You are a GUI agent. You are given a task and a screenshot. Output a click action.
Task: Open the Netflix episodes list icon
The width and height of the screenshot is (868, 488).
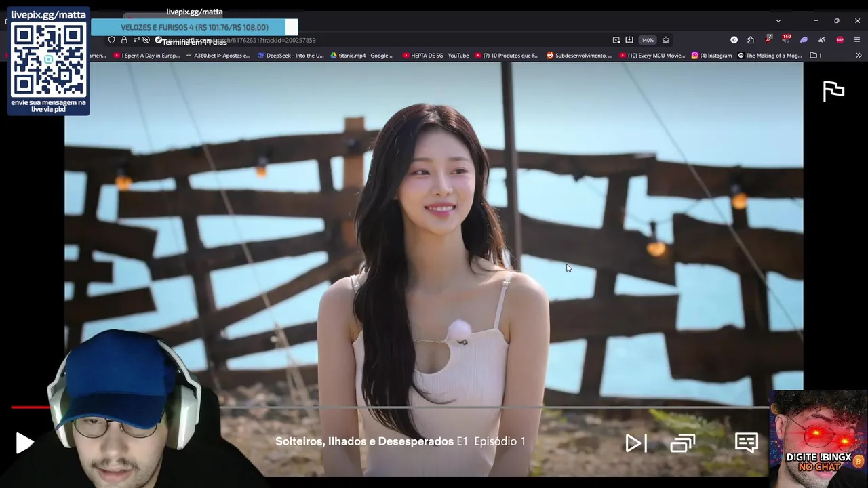pyautogui.click(x=683, y=443)
